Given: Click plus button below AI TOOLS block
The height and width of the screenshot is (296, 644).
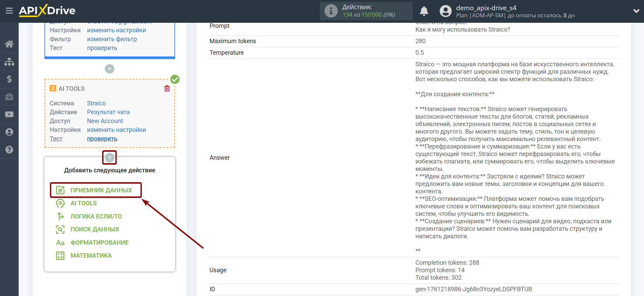Looking at the screenshot, I should click(110, 157).
